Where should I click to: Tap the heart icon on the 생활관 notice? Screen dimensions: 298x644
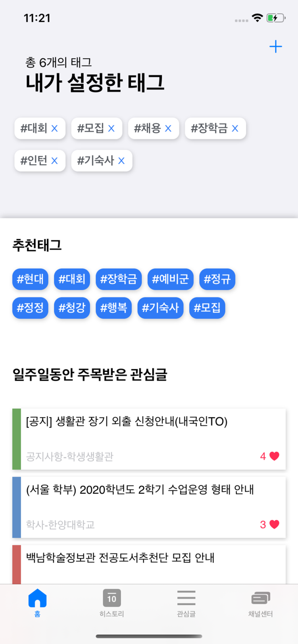click(x=275, y=456)
